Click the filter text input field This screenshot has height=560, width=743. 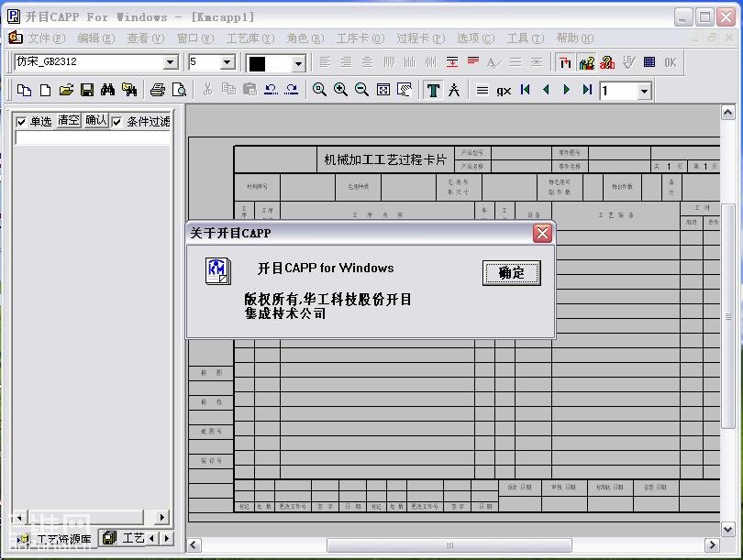pos(93,137)
